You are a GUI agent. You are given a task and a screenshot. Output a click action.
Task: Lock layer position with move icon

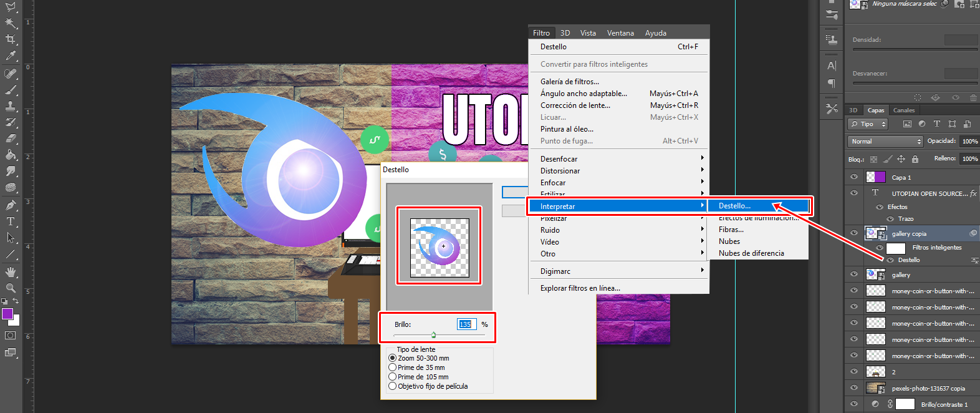click(901, 159)
